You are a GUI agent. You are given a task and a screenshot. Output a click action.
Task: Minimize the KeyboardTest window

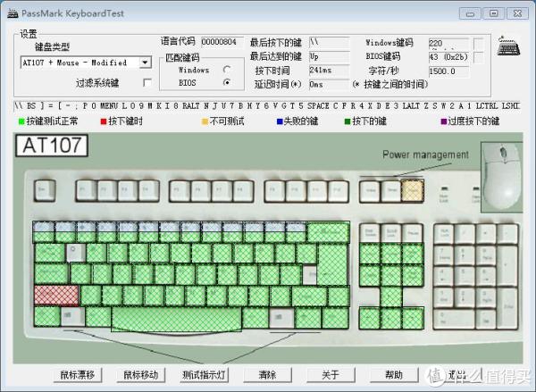click(x=471, y=13)
